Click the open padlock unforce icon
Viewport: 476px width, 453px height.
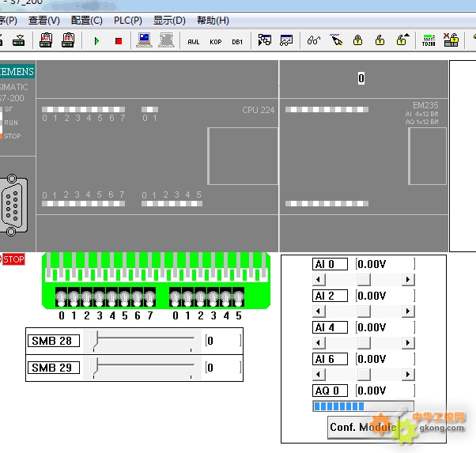click(380, 40)
